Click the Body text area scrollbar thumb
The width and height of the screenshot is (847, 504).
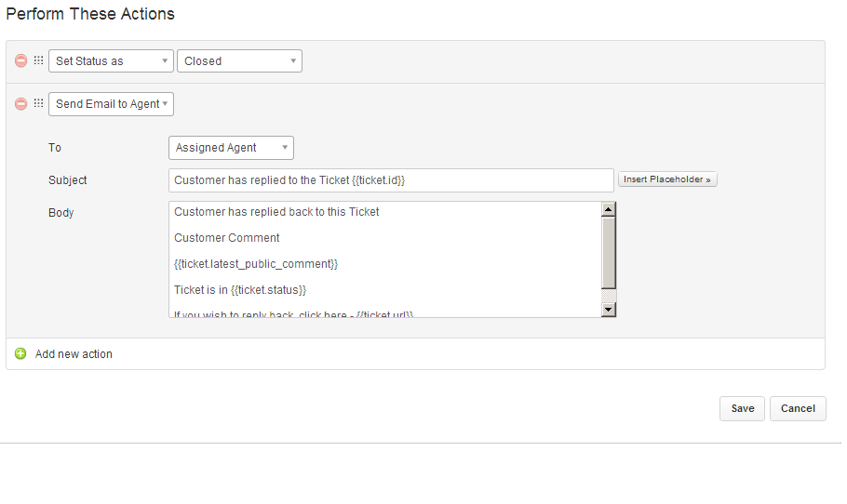click(609, 253)
